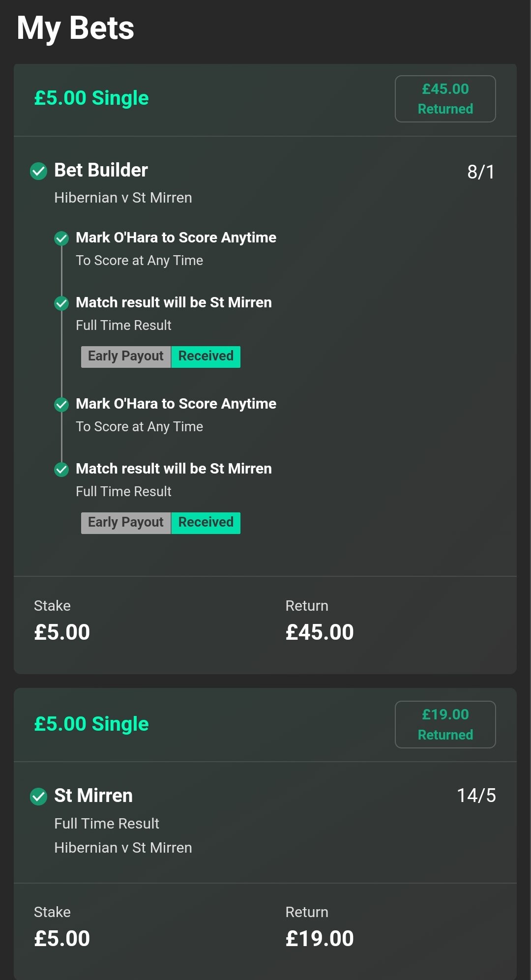531x980 pixels.
Task: Select the St Mirren selection title
Action: [93, 796]
